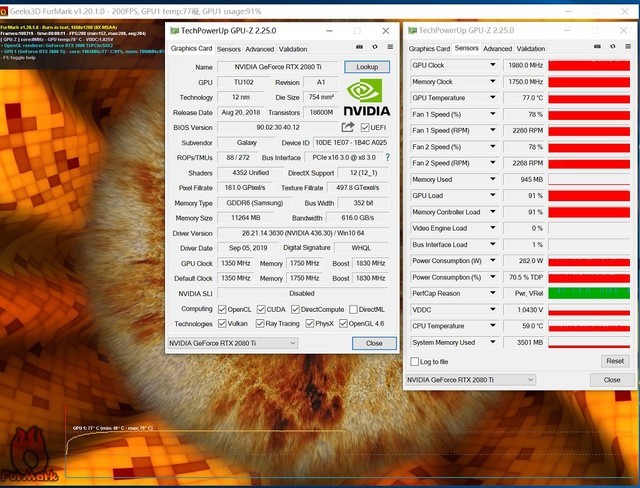Open the hamburger menu in left GPU-Z window
This screenshot has height=488, width=640.
click(390, 47)
